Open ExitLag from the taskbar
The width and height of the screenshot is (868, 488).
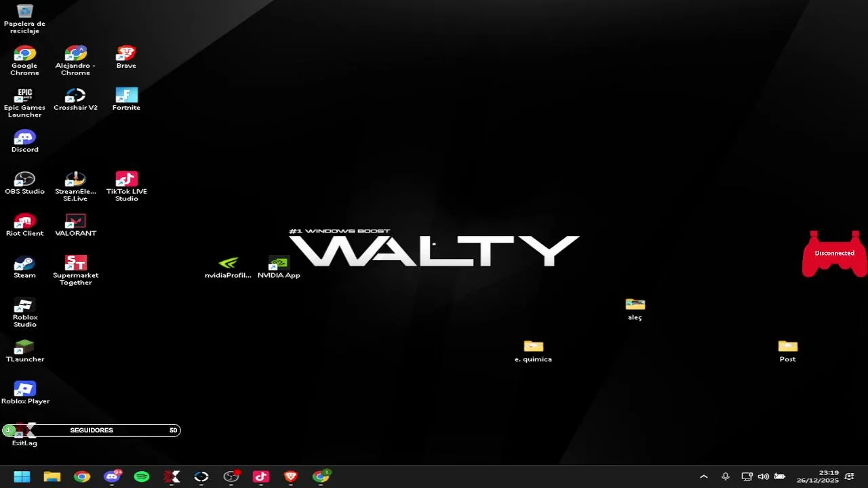172,476
